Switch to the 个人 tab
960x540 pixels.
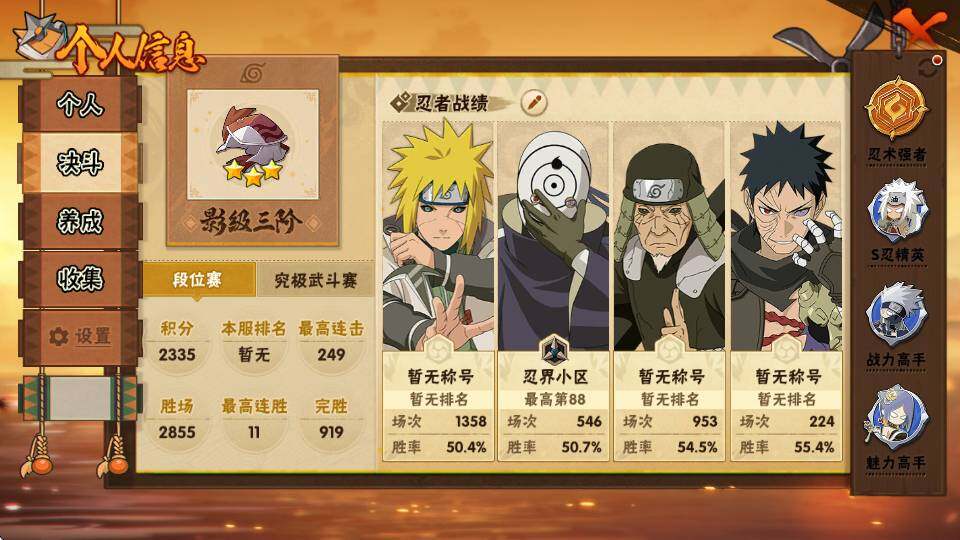(x=80, y=105)
